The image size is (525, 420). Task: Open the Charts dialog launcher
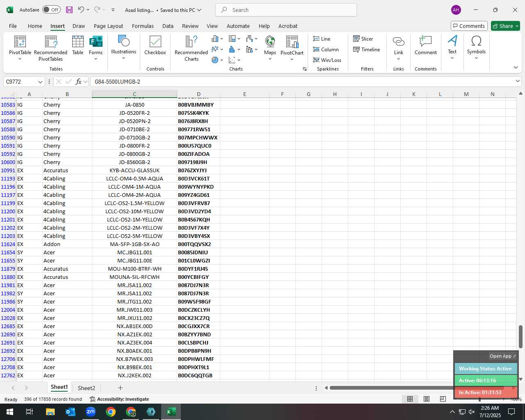304,69
